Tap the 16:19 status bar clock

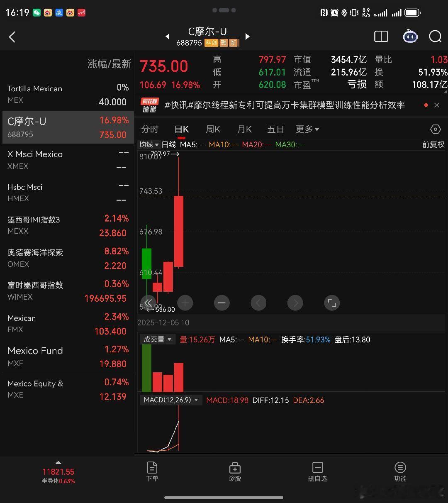17,12
